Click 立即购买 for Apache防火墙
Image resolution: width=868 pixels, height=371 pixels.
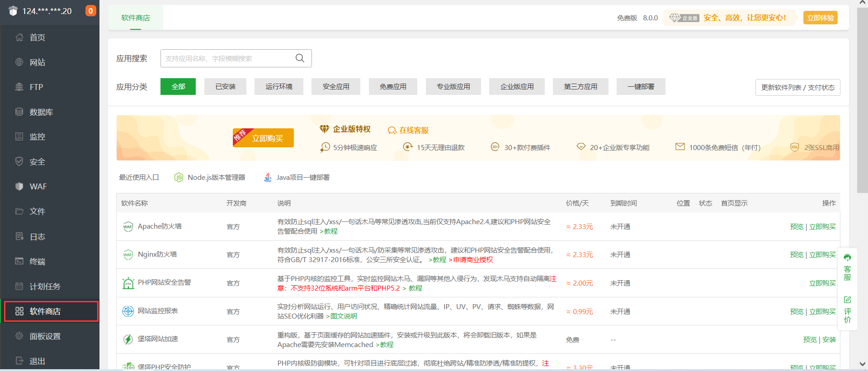click(x=822, y=226)
